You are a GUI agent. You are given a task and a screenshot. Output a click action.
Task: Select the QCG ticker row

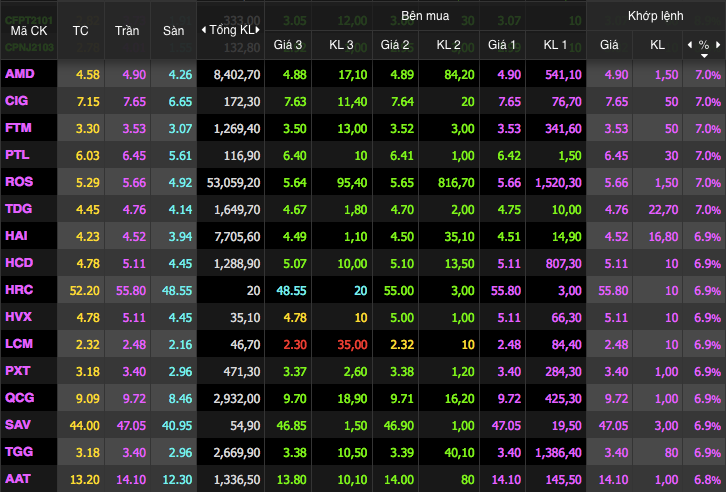coord(19,398)
